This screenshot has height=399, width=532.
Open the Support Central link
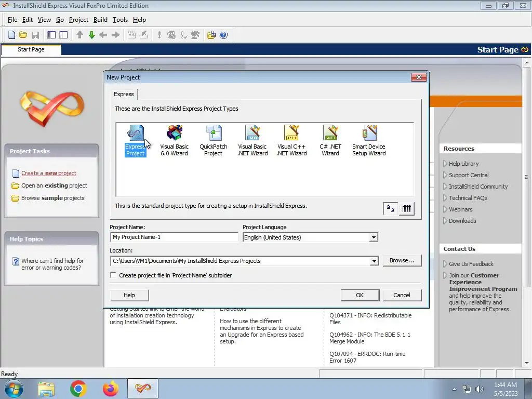pyautogui.click(x=469, y=175)
